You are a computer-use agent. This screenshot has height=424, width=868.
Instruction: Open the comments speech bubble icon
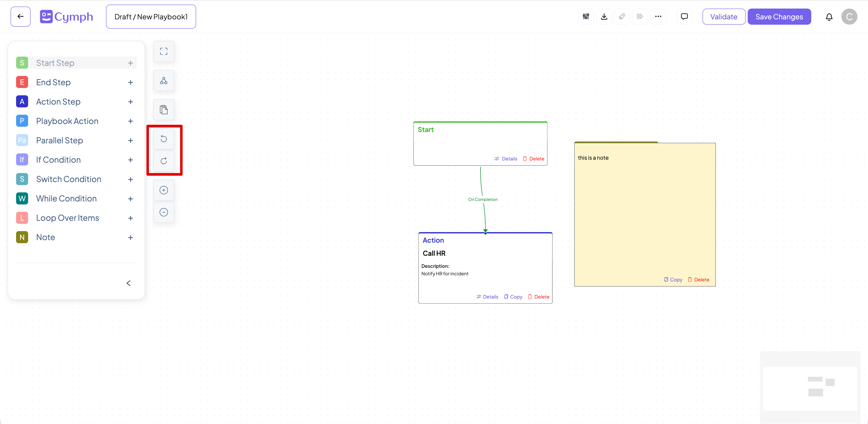coord(684,17)
